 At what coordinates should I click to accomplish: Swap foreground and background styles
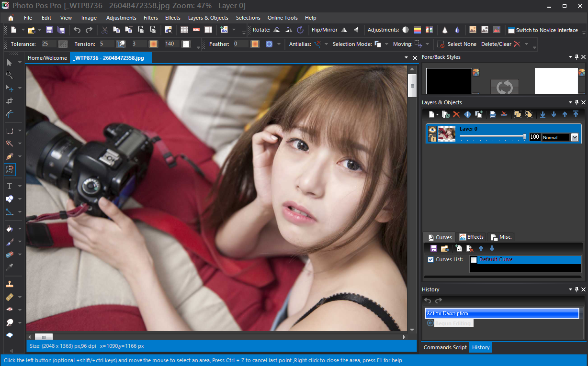[x=505, y=88]
